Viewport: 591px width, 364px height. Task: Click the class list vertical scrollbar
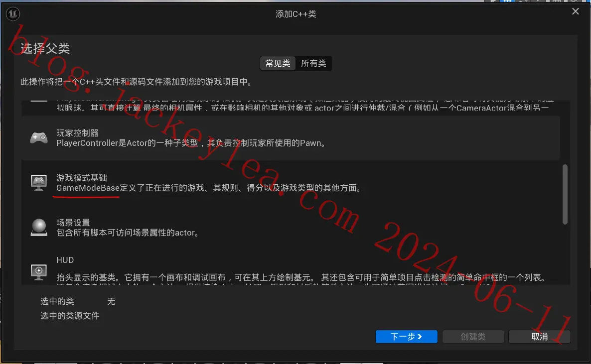pos(565,194)
